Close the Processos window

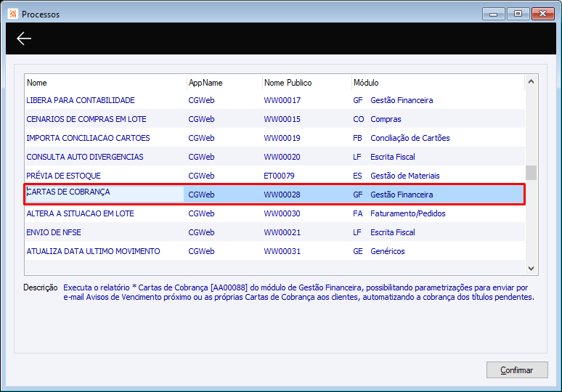coord(542,14)
